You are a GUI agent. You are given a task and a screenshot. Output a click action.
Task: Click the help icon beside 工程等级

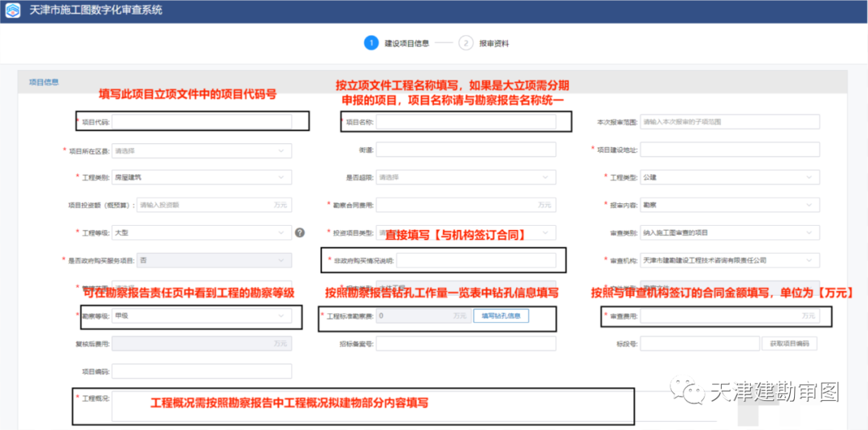[300, 232]
